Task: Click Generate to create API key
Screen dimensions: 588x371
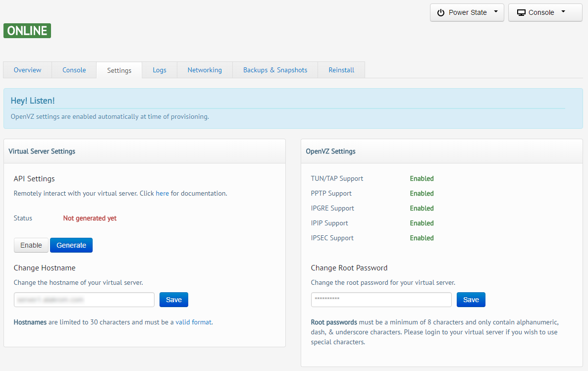Action: [71, 245]
